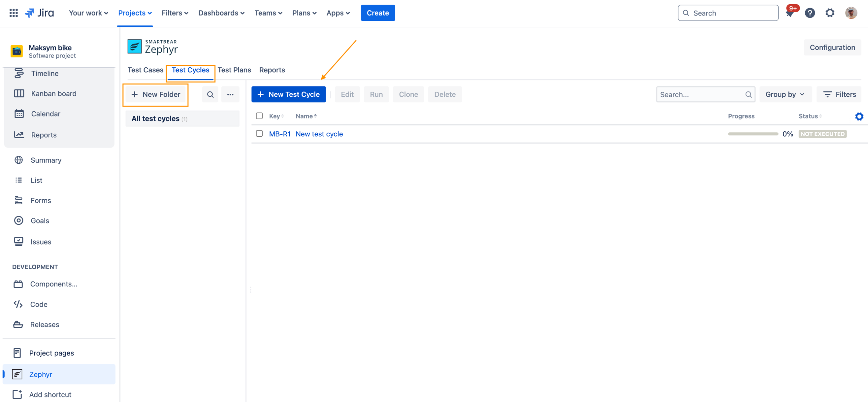Expand the Group by dropdown

(x=785, y=94)
